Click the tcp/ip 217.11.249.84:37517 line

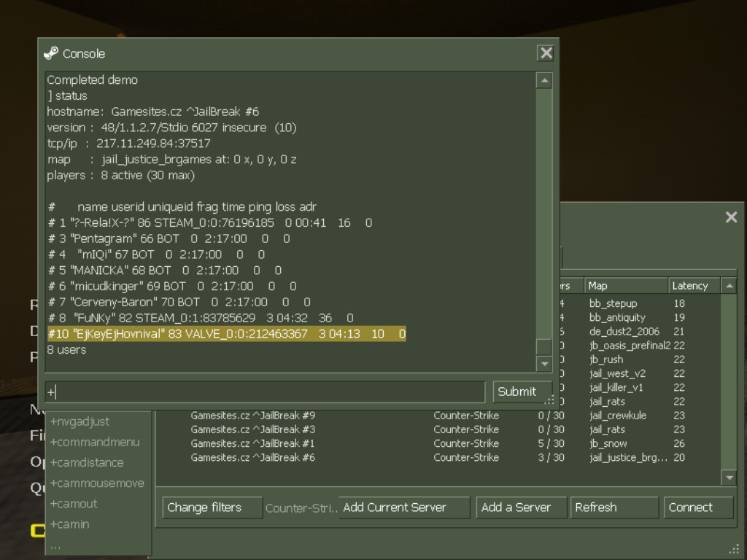pyautogui.click(x=128, y=144)
